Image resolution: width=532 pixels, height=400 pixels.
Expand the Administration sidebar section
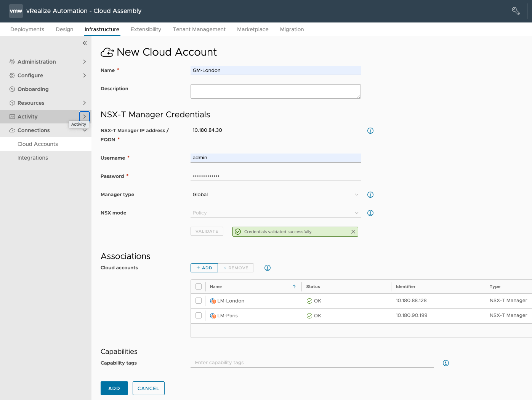(84, 62)
